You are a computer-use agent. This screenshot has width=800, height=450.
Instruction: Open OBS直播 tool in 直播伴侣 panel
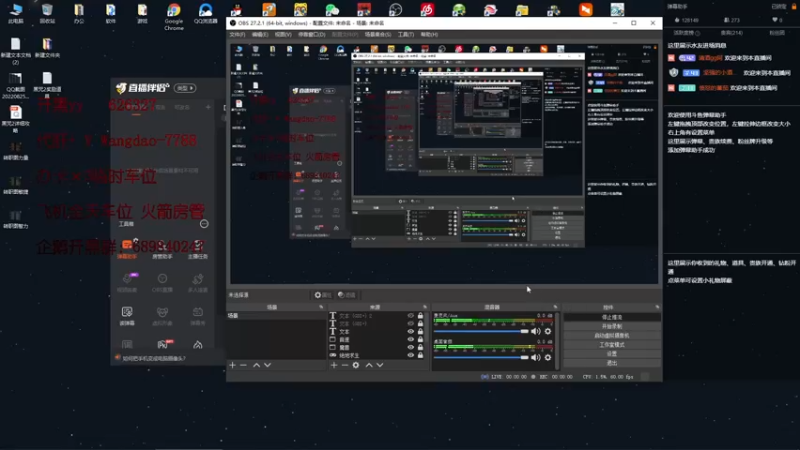click(x=162, y=283)
